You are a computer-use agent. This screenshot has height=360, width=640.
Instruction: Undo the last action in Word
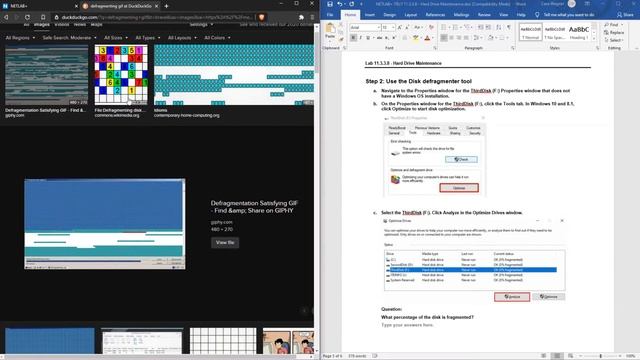click(340, 4)
